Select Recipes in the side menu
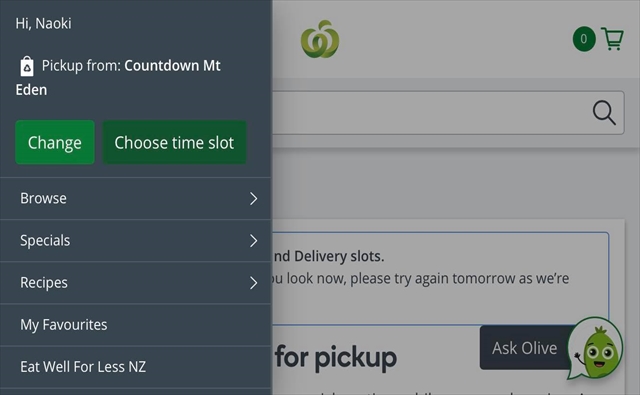The image size is (640, 395). pos(136,283)
